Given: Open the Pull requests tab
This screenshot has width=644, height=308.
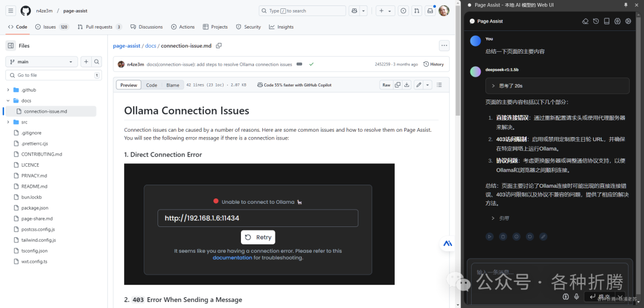Looking at the screenshot, I should [x=100, y=27].
